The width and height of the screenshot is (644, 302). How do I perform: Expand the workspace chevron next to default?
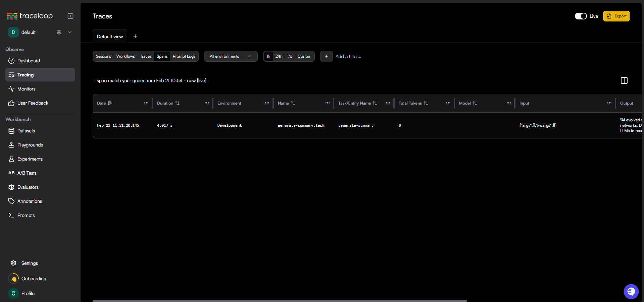69,32
